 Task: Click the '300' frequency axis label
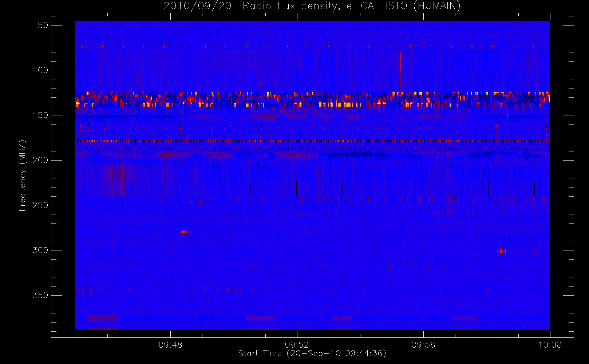point(40,250)
